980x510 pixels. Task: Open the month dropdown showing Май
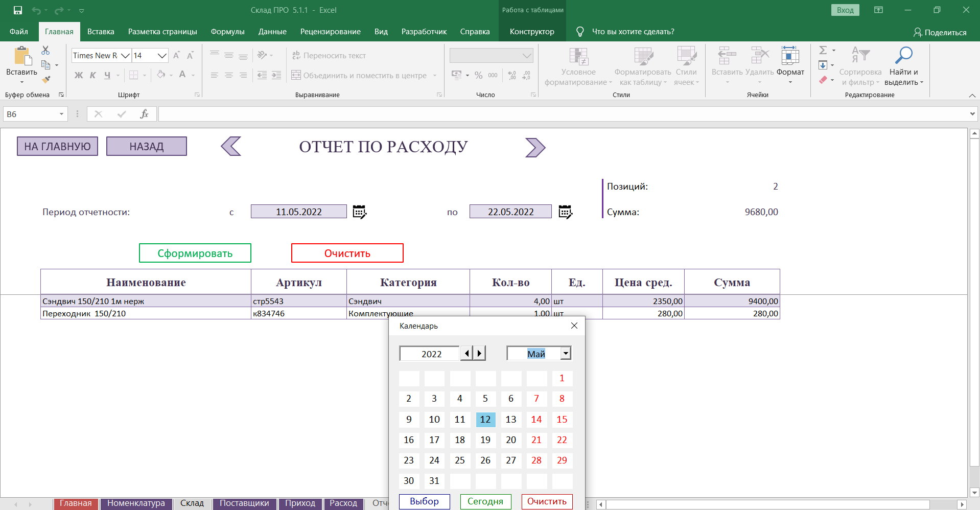566,354
